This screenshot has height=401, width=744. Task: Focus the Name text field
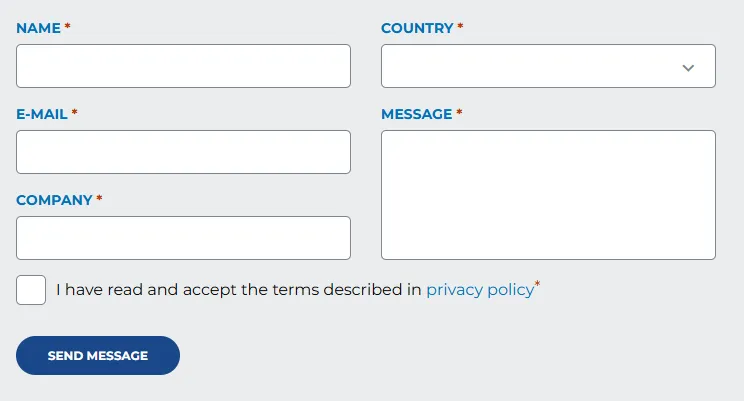[x=183, y=66]
